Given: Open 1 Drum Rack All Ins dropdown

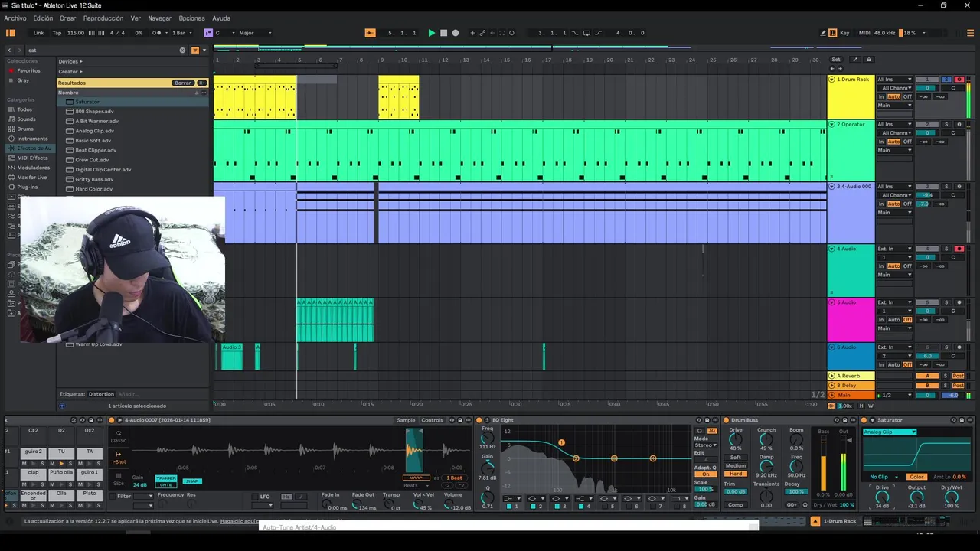Looking at the screenshot, I should pos(894,80).
